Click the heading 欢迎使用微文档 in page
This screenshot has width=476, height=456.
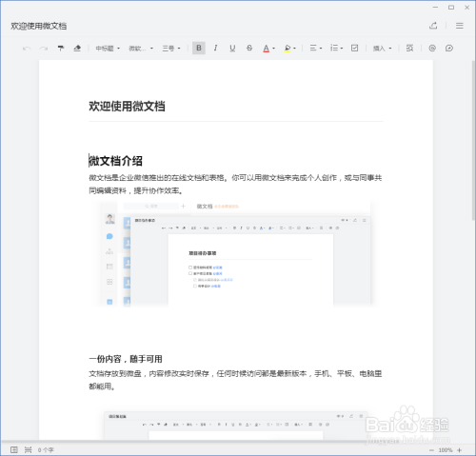coord(127,107)
